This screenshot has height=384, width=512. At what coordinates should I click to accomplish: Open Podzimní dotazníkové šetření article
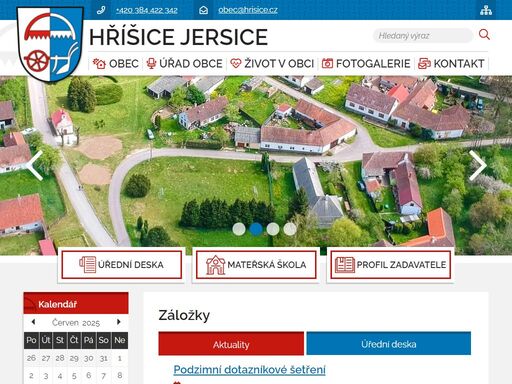pos(249,370)
